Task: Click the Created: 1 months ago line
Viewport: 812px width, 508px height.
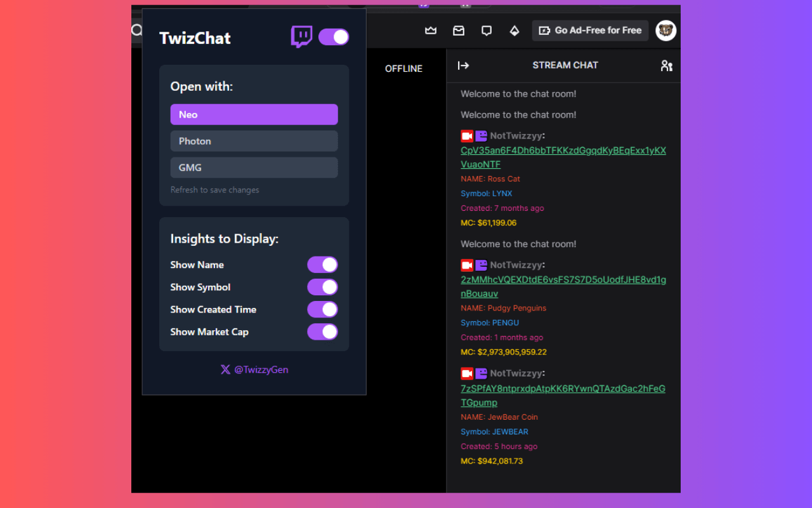Action: pos(502,338)
